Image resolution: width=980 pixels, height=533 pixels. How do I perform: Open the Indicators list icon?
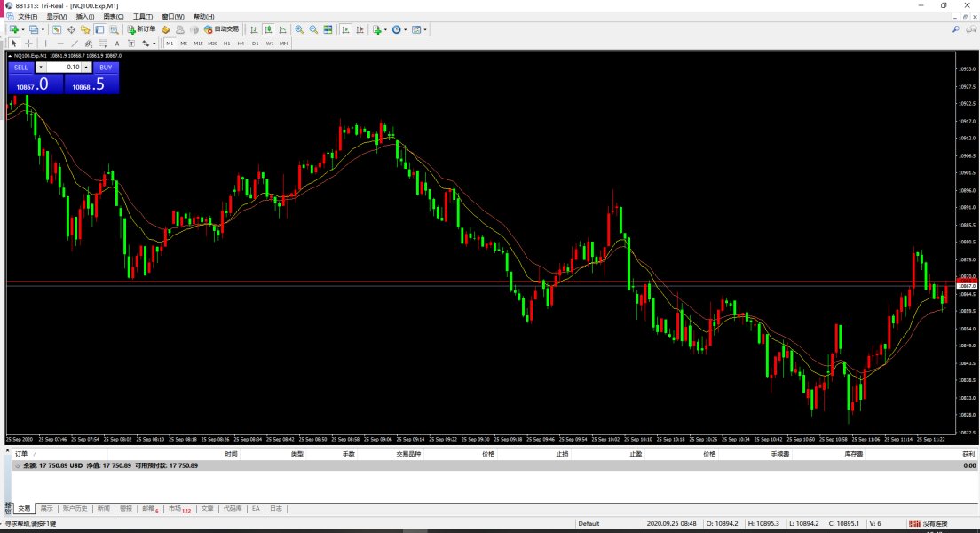point(377,29)
